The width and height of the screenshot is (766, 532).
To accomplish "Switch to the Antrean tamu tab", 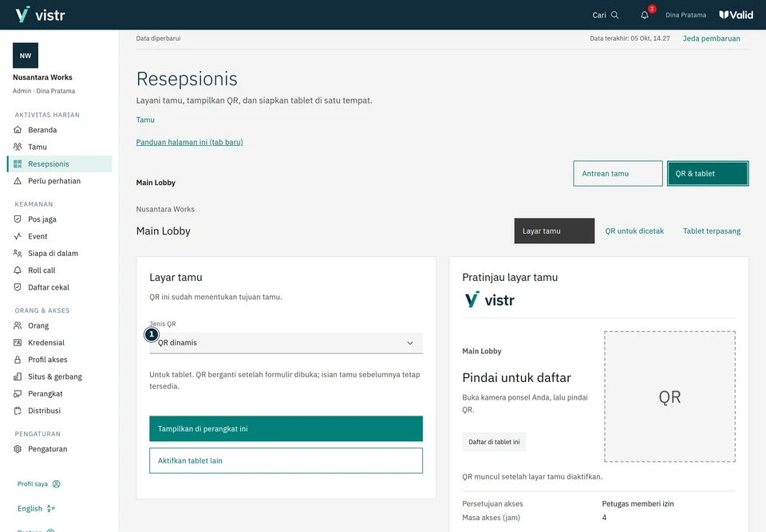I will (618, 173).
